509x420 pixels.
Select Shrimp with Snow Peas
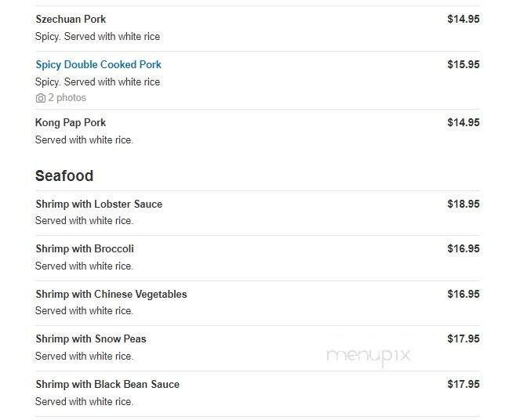tap(91, 339)
